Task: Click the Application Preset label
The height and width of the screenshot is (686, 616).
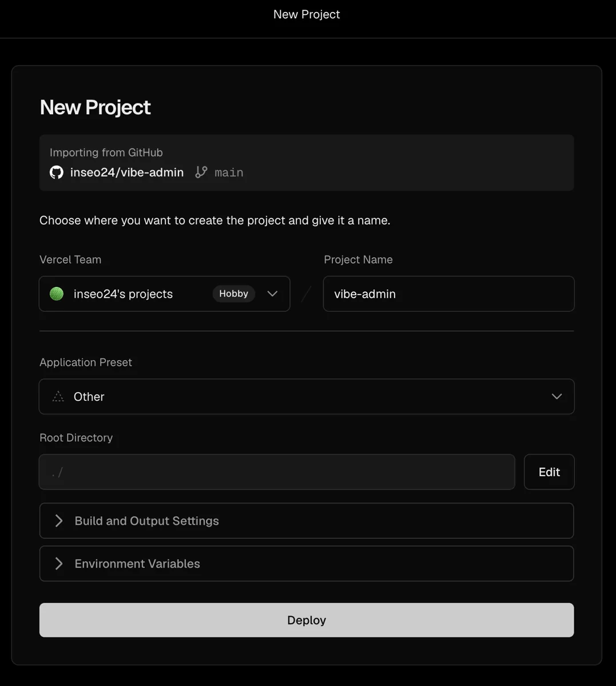Action: pyautogui.click(x=86, y=362)
